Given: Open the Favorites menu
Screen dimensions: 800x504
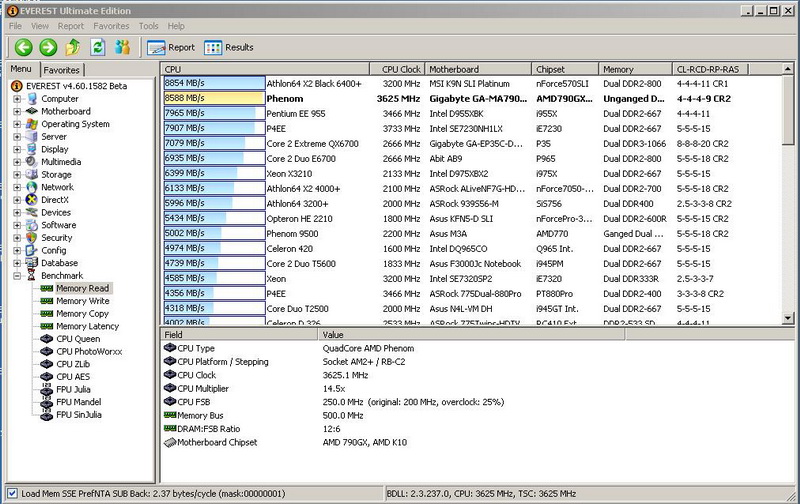Looking at the screenshot, I should tap(111, 26).
